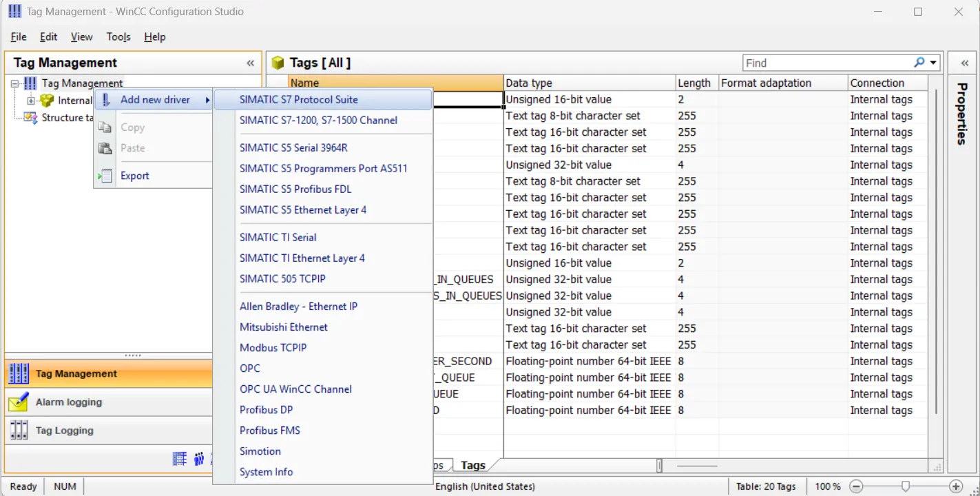Sort by the Connection column header
980x496 pixels.
tap(888, 83)
